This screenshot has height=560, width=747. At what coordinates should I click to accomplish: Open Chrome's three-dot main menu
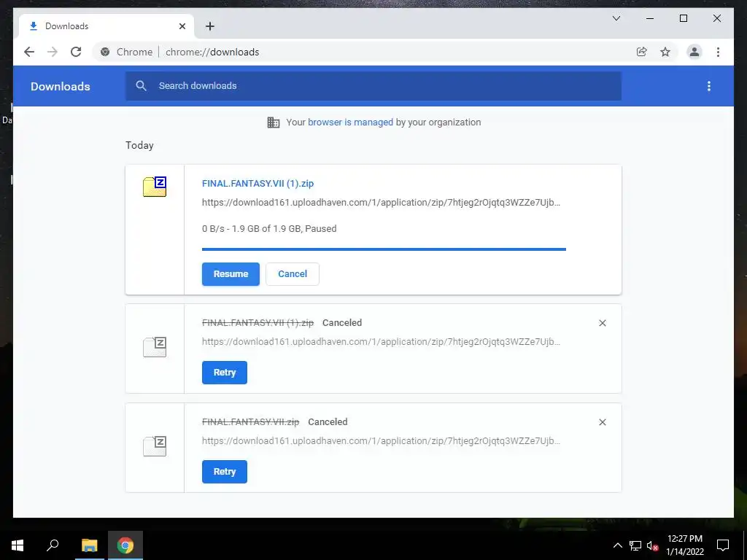tap(718, 52)
